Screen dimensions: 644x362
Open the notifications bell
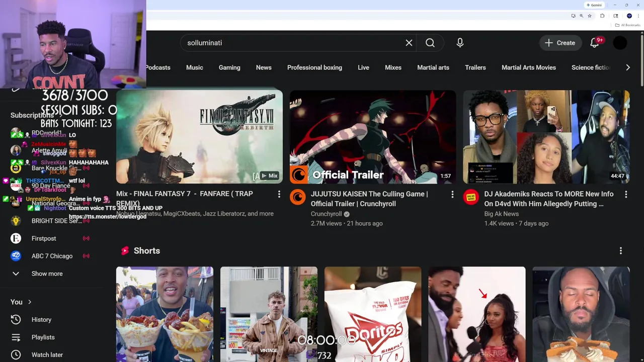point(595,43)
